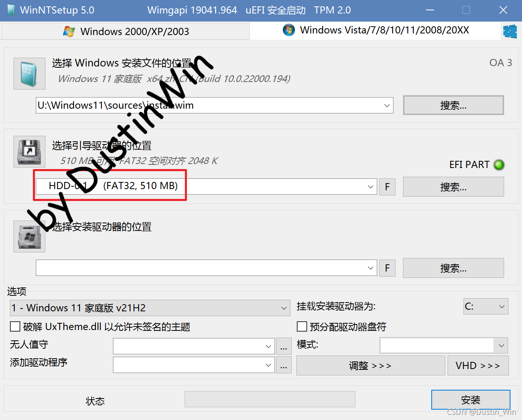The height and width of the screenshot is (420, 522).
Task: Open the VHD >>> button
Action: [478, 365]
